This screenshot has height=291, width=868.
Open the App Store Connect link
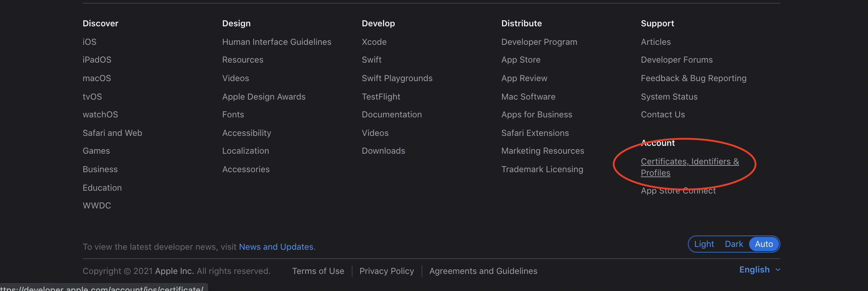[678, 191]
